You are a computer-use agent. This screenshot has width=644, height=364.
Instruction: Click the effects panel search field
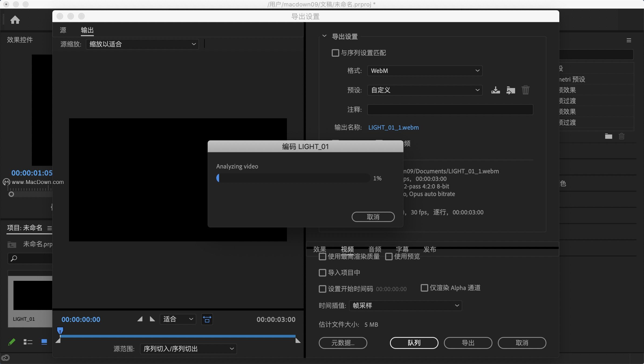click(596, 55)
